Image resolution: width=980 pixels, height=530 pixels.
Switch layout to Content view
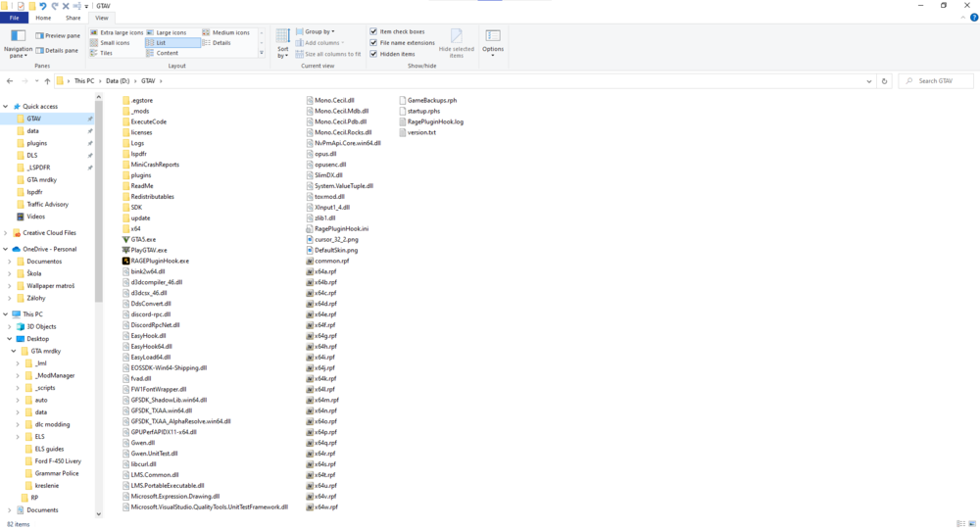click(163, 53)
